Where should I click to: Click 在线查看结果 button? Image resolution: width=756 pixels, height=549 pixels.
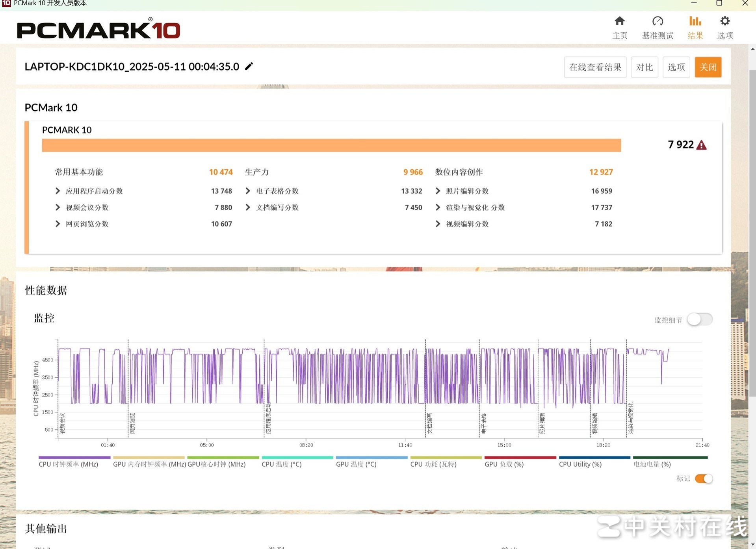[595, 67]
